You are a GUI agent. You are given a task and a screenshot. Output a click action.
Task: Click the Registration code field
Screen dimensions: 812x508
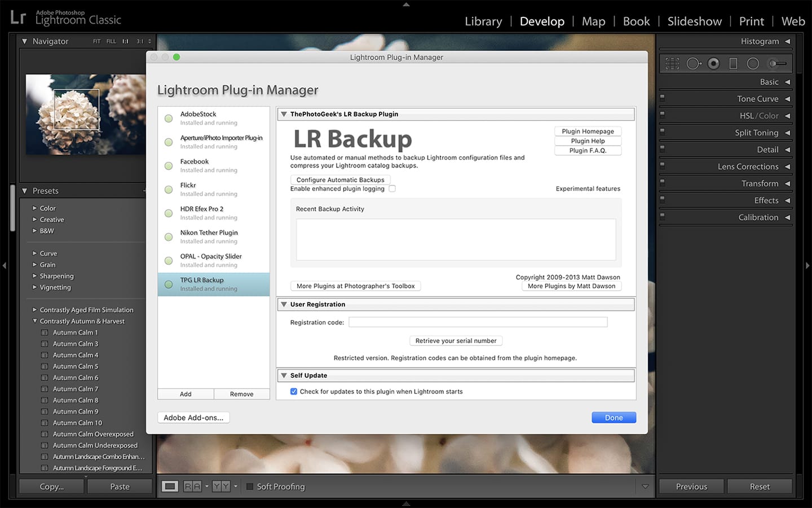[x=478, y=322]
